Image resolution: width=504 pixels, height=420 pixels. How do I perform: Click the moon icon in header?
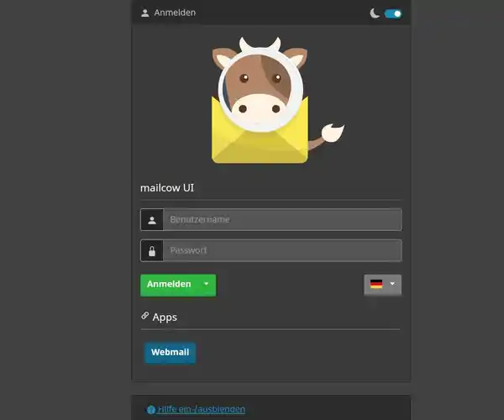tap(374, 13)
